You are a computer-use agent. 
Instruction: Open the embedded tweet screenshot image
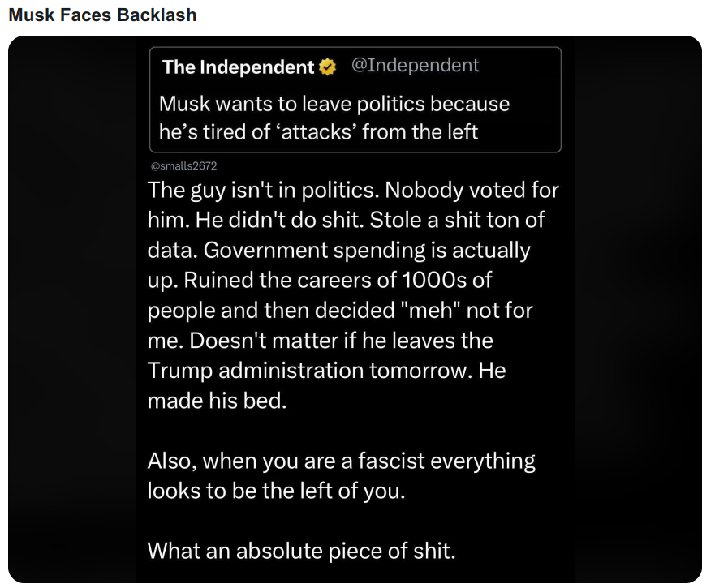(355, 310)
